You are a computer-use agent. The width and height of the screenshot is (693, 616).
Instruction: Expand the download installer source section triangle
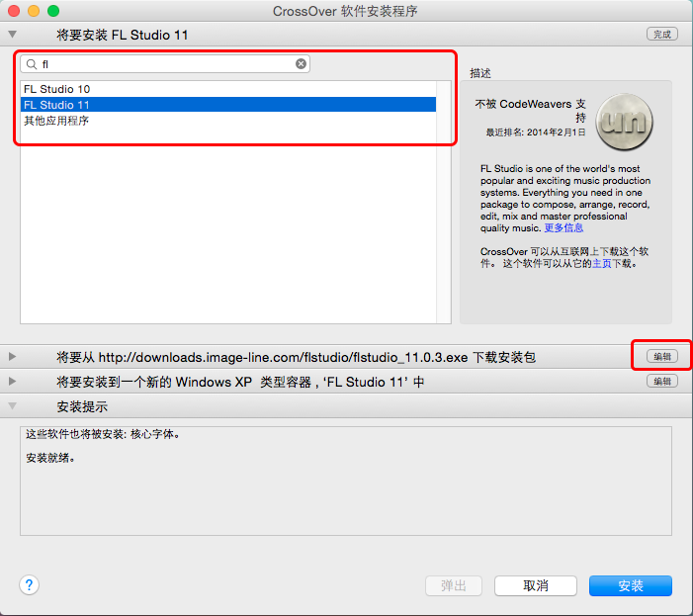point(13,357)
